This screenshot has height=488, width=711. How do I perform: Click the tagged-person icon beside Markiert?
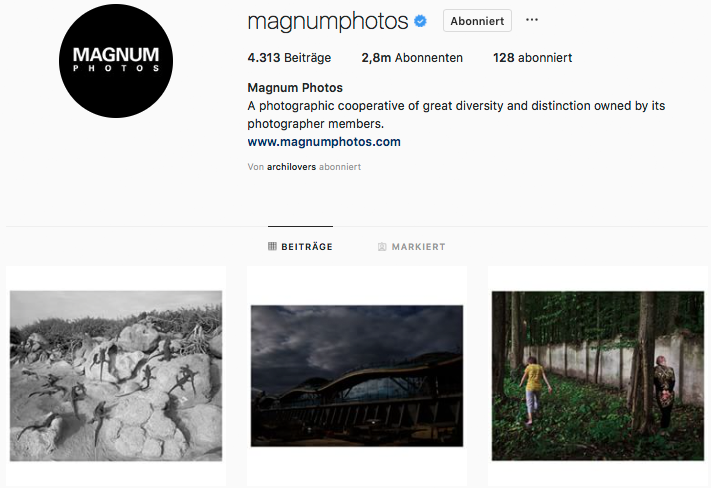coord(382,247)
